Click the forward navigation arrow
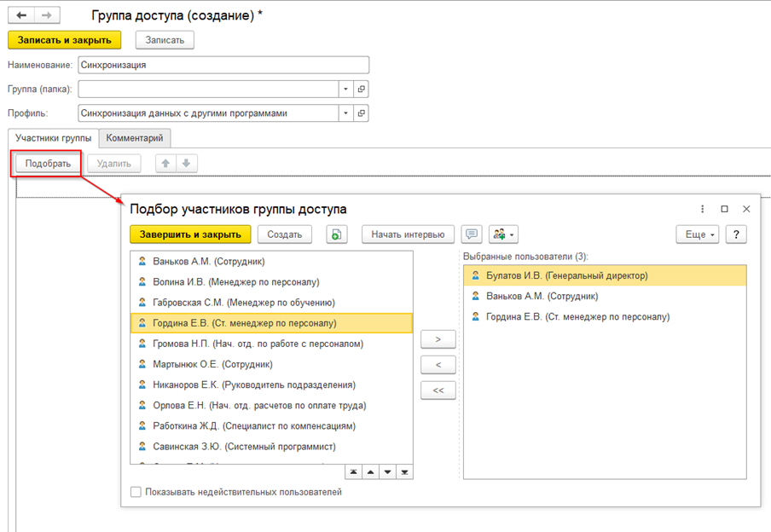771x532 pixels. pyautogui.click(x=47, y=15)
